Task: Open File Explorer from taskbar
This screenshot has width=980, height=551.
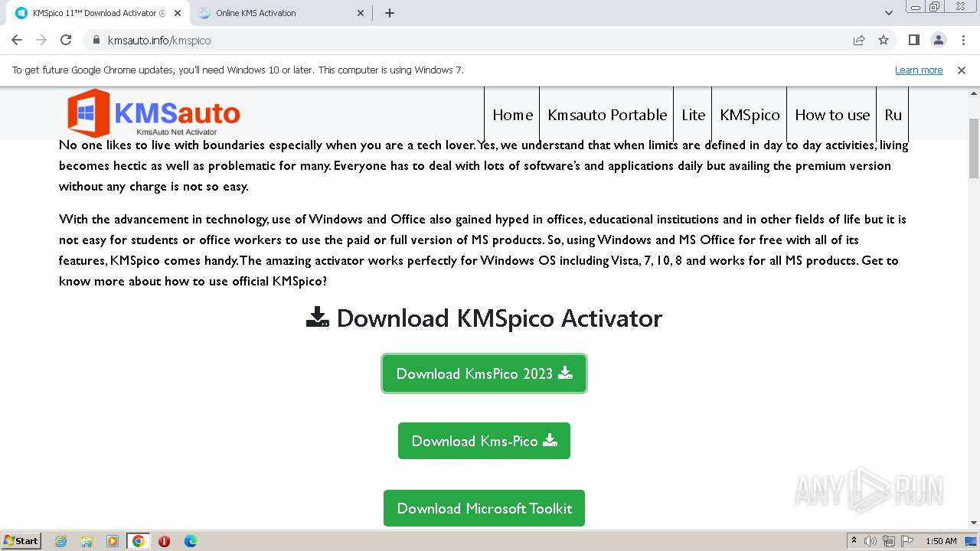Action: coord(87,541)
